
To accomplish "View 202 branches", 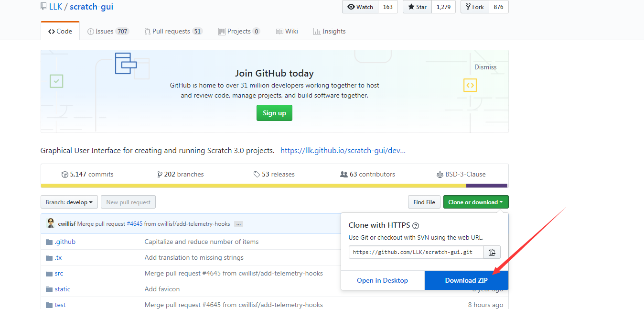I will click(181, 174).
